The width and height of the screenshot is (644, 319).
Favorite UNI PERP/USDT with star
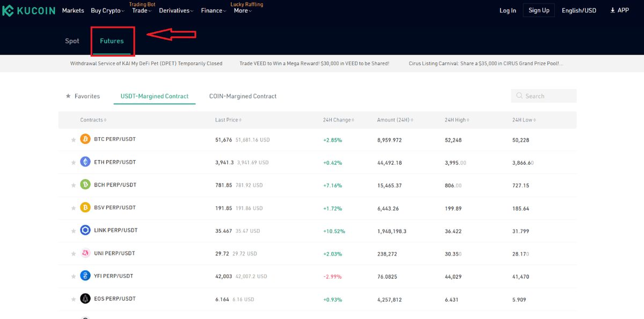(74, 254)
